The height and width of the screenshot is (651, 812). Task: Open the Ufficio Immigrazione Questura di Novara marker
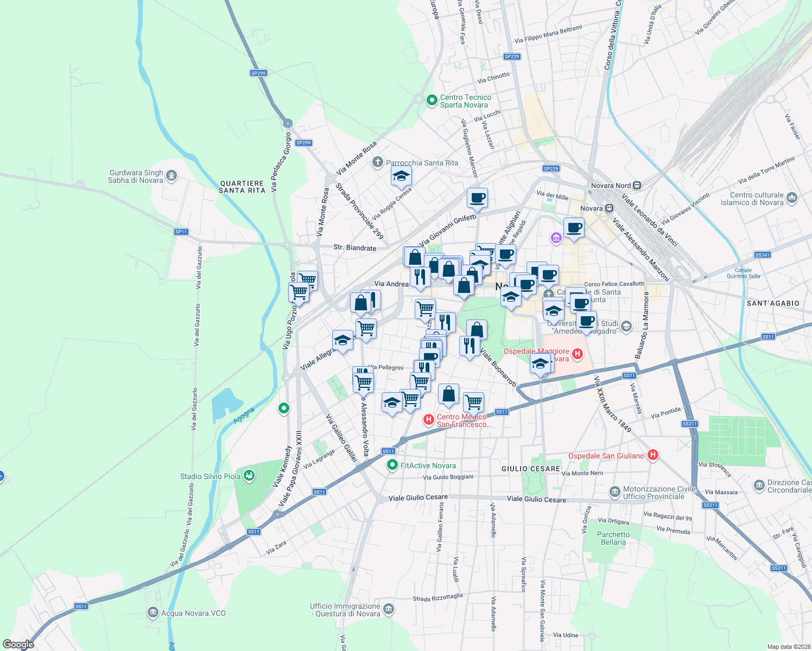pos(389,608)
